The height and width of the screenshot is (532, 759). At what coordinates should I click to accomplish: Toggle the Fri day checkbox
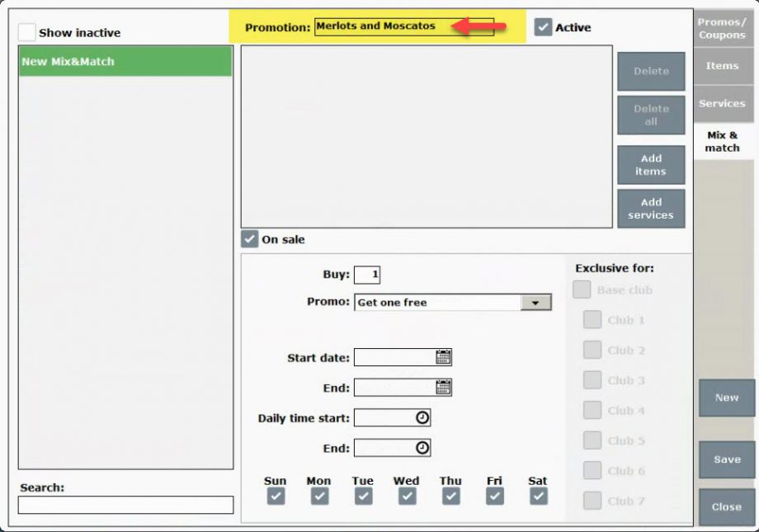click(495, 497)
